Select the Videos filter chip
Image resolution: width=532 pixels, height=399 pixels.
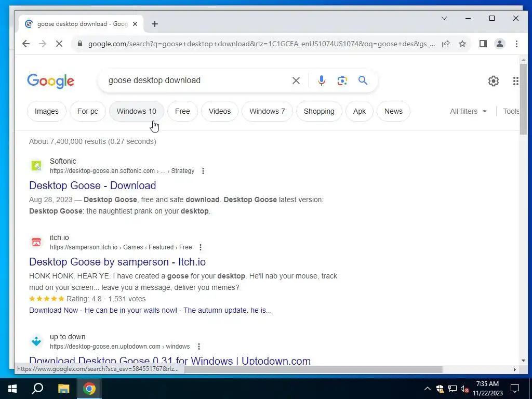pyautogui.click(x=220, y=111)
